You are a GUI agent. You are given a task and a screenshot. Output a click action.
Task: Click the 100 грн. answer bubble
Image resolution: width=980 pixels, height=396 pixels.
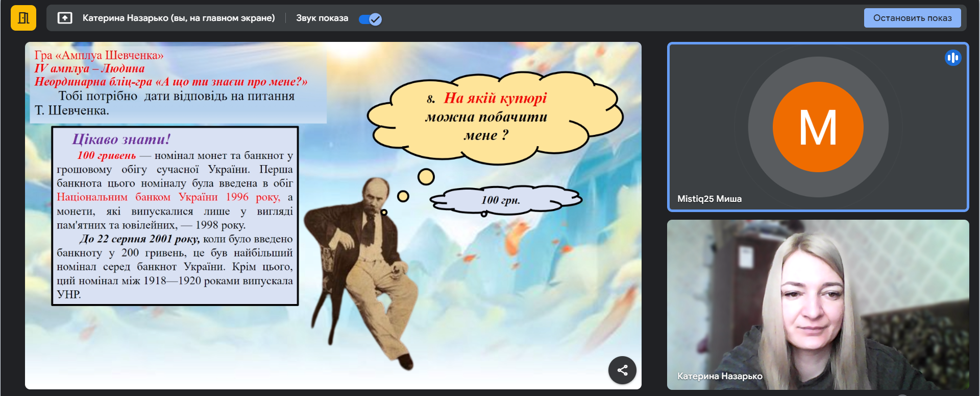point(501,200)
